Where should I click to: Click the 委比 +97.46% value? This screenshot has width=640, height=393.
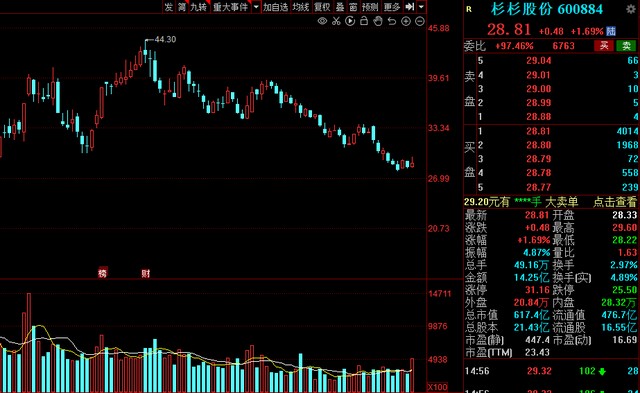pyautogui.click(x=514, y=46)
